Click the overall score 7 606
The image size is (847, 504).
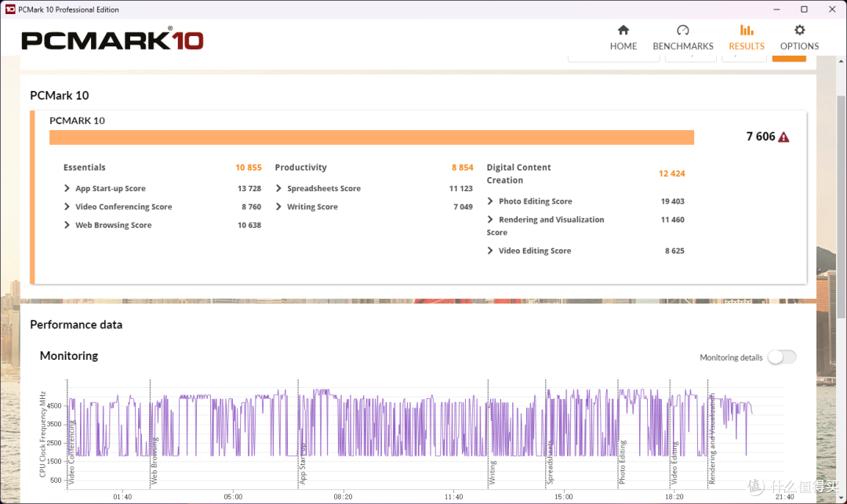pos(761,136)
